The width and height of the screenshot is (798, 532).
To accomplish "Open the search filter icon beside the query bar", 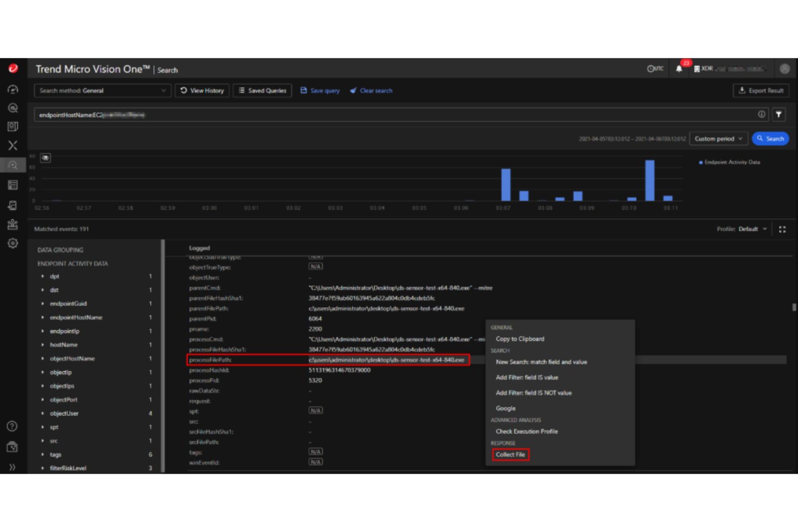I will (x=779, y=114).
